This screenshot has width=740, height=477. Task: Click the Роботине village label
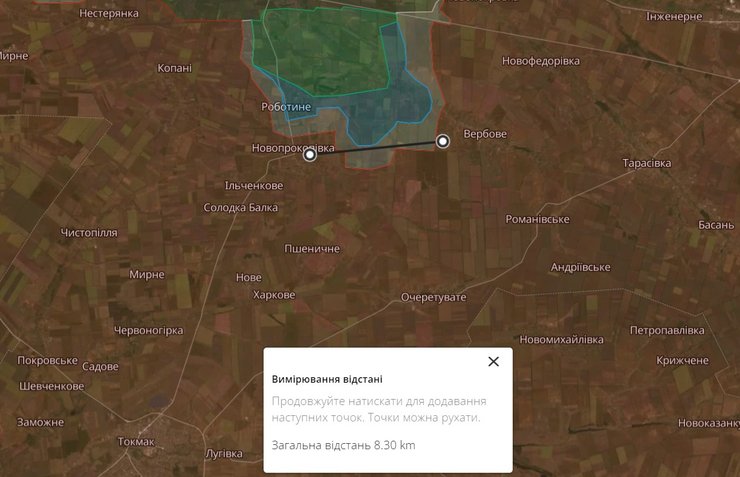(286, 107)
